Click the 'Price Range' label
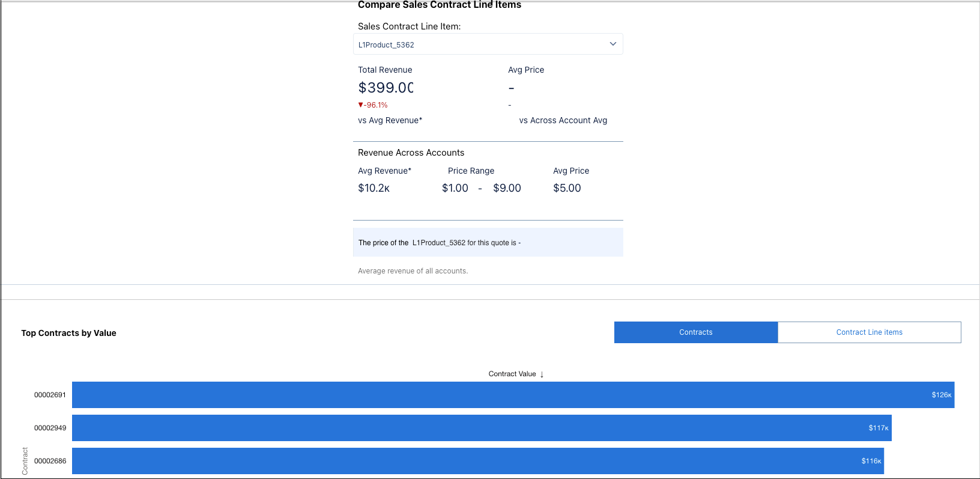Viewport: 980px width, 479px height. (471, 171)
